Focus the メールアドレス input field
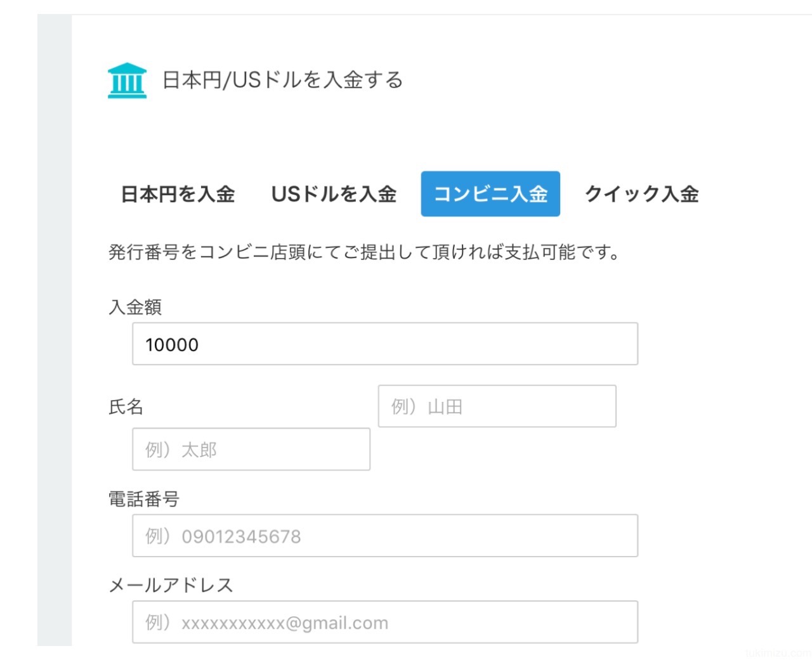Viewport: 812px width, 660px height. (x=385, y=622)
